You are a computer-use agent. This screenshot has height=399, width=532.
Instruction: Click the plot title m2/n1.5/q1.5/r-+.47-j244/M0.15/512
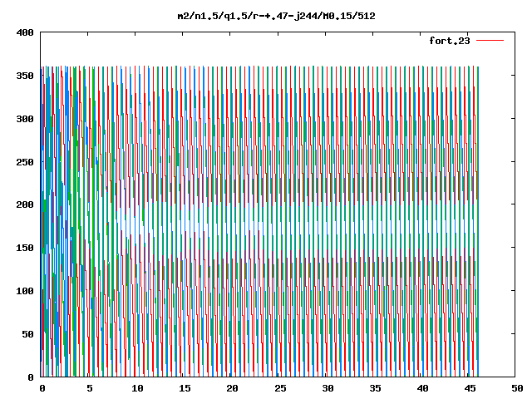pyautogui.click(x=276, y=16)
